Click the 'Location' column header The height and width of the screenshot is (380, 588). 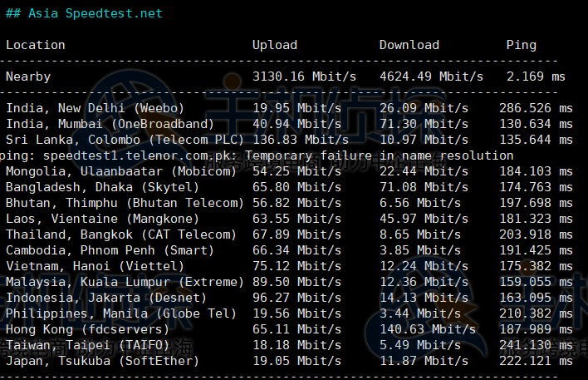35,45
